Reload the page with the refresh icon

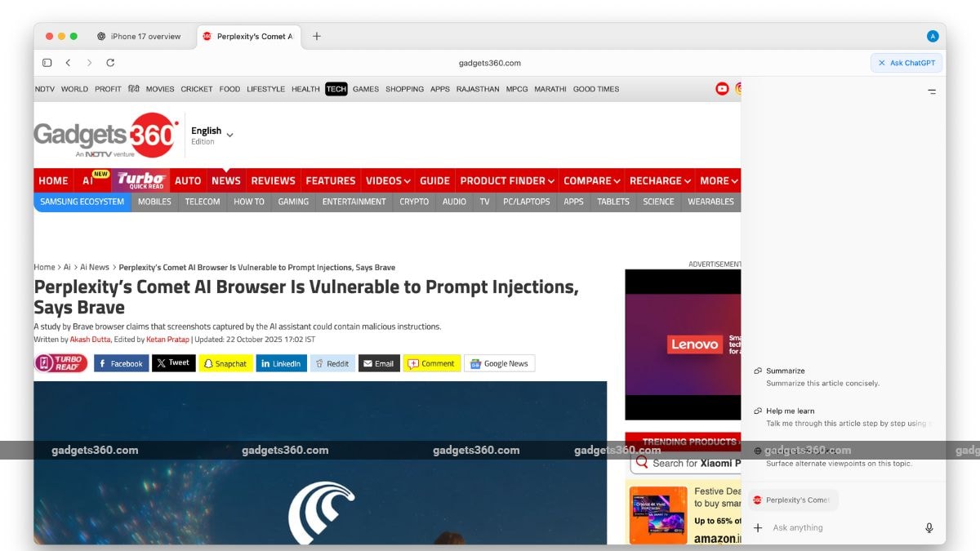click(110, 63)
